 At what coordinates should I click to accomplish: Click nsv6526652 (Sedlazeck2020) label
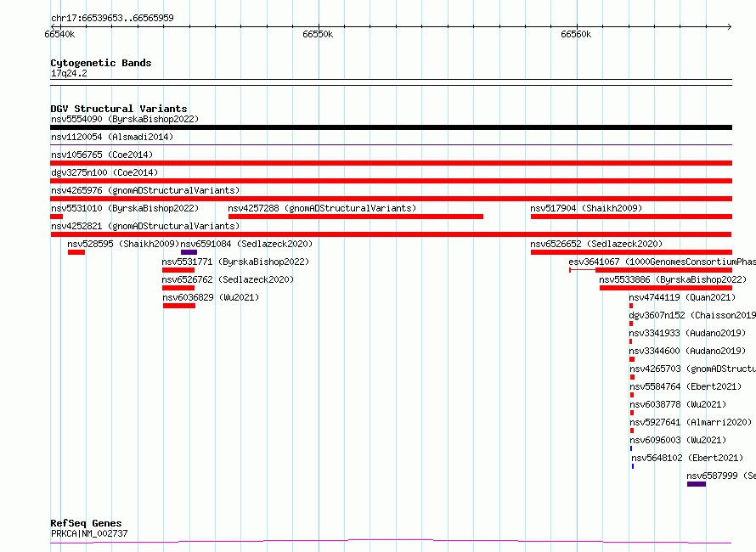pos(596,244)
